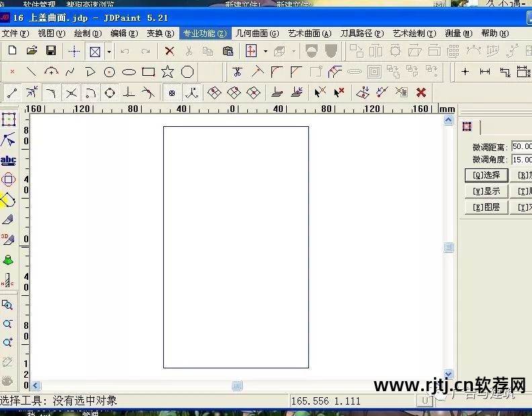The image size is (532, 416).
Task: Open the dropdown arrow beside the boxed X button
Action: [109, 52]
